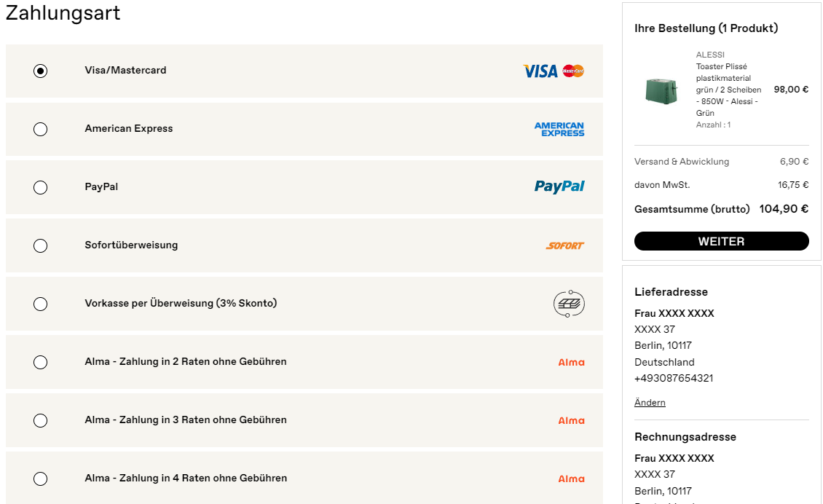This screenshot has width=823, height=504.
Task: Click the bank transfer money icon
Action: (x=569, y=304)
